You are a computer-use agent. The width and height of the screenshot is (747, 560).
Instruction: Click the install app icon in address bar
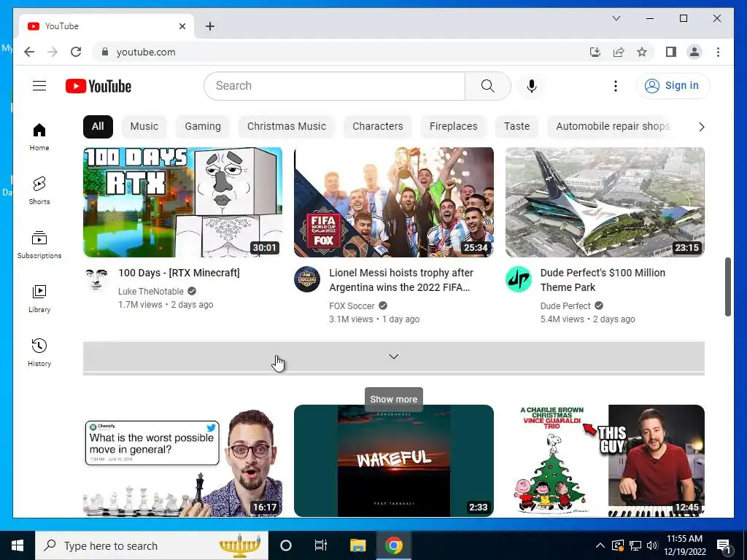pos(595,52)
